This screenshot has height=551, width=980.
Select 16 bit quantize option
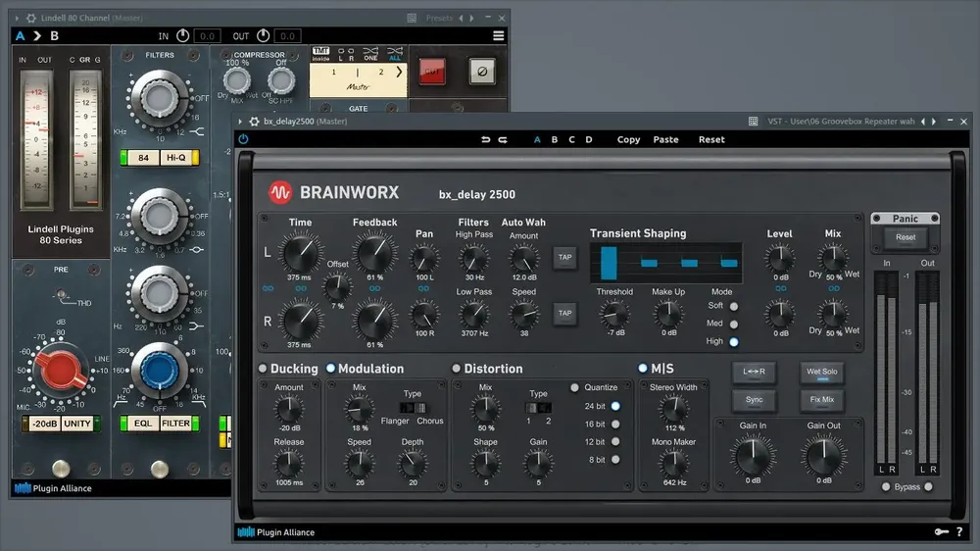click(x=615, y=425)
